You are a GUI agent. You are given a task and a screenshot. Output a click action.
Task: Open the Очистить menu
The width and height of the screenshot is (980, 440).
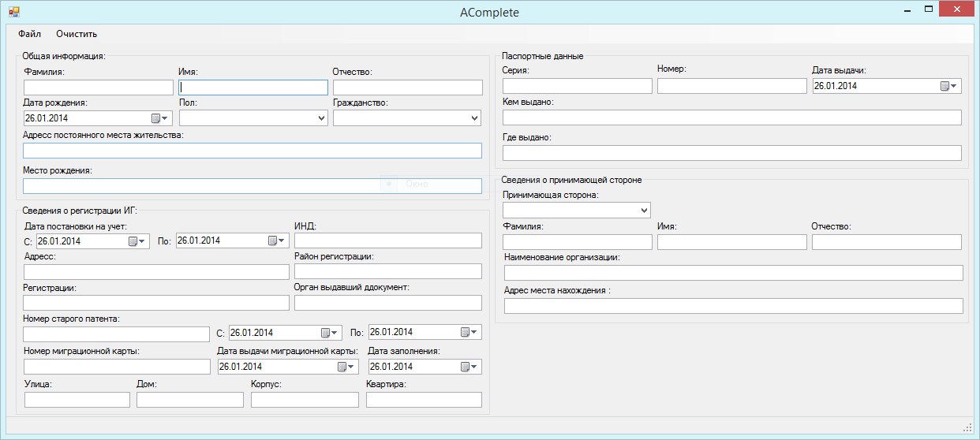pos(77,34)
